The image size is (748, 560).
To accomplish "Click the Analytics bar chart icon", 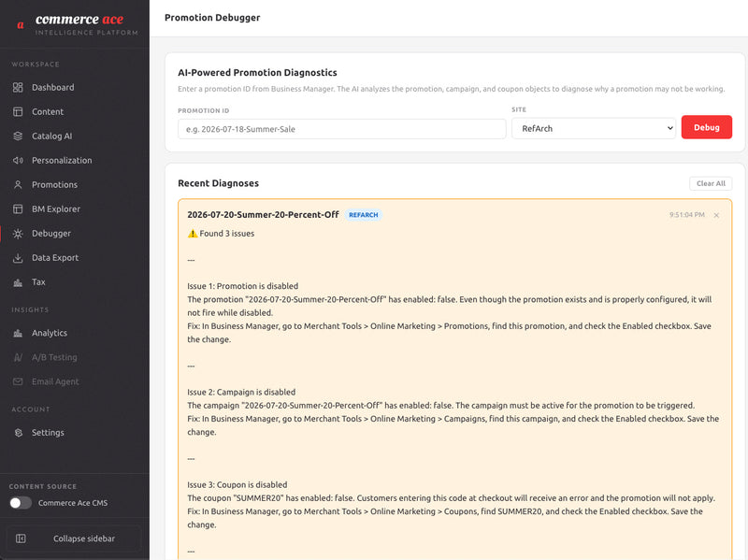I will coord(18,333).
